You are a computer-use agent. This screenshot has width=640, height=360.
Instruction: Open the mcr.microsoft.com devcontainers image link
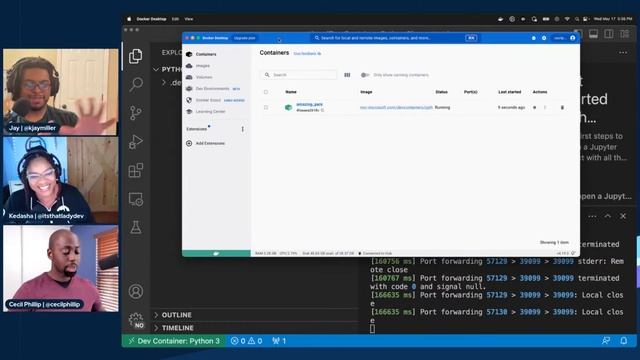point(396,108)
